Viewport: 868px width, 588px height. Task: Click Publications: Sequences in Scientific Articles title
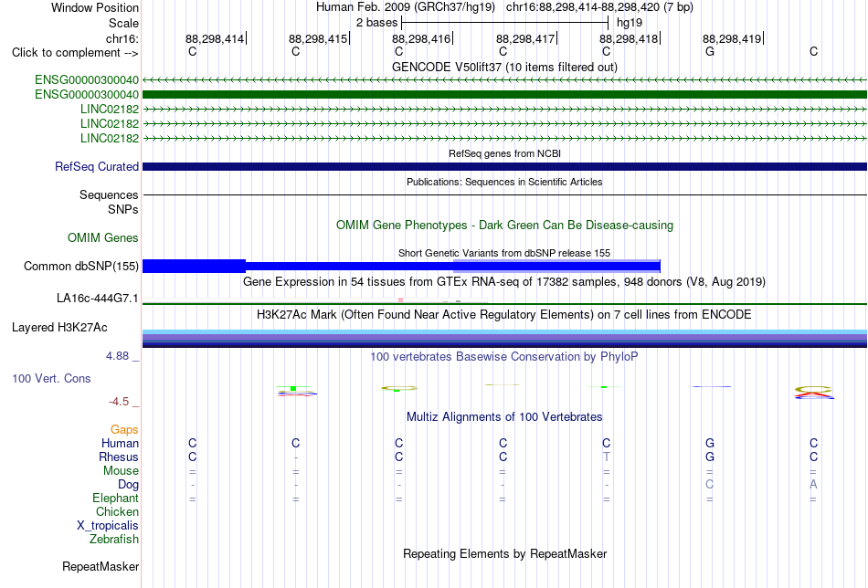(x=504, y=182)
